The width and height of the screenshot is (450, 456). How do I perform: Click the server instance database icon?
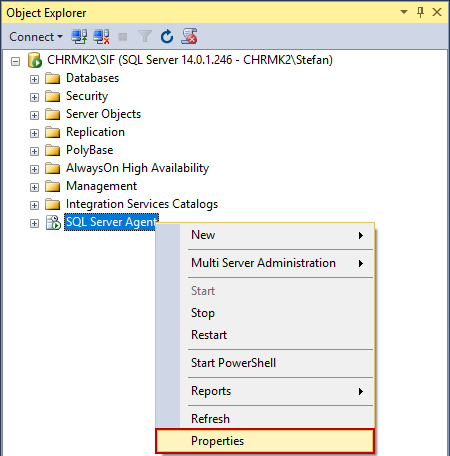point(35,60)
